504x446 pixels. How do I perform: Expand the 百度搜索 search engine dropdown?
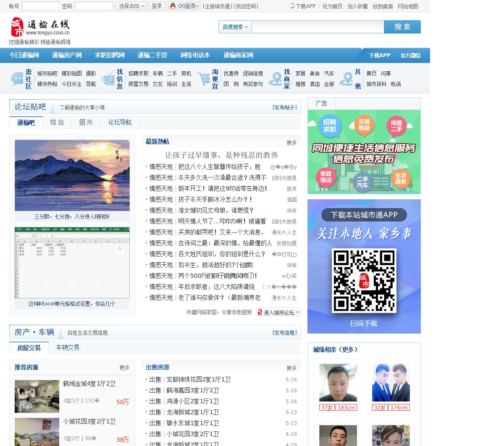tap(235, 27)
